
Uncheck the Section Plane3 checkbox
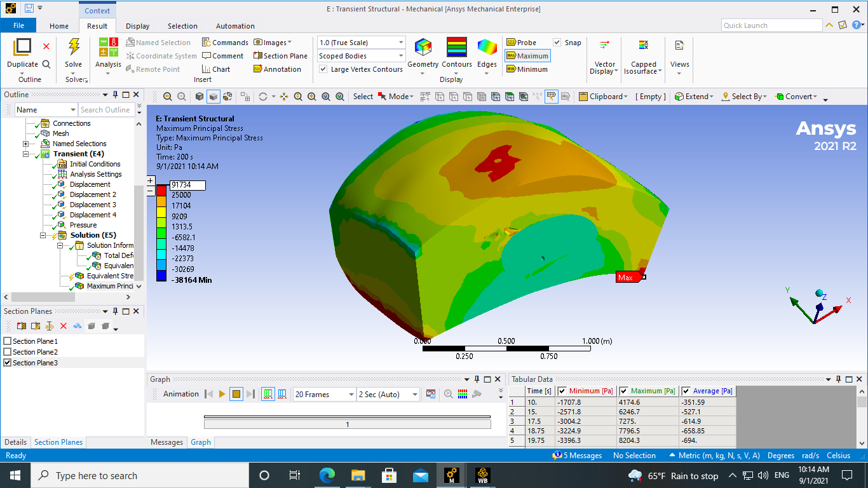click(x=8, y=363)
